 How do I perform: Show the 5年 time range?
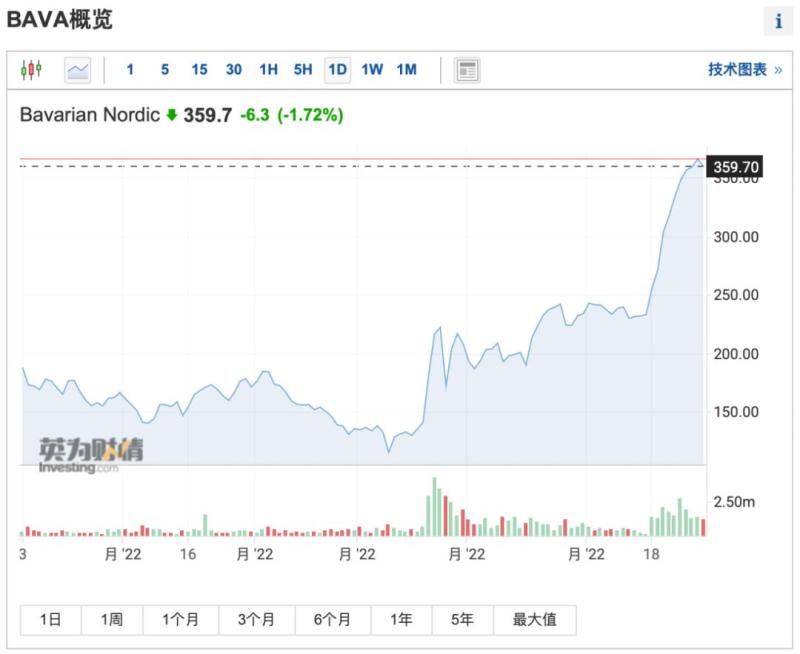[462, 620]
